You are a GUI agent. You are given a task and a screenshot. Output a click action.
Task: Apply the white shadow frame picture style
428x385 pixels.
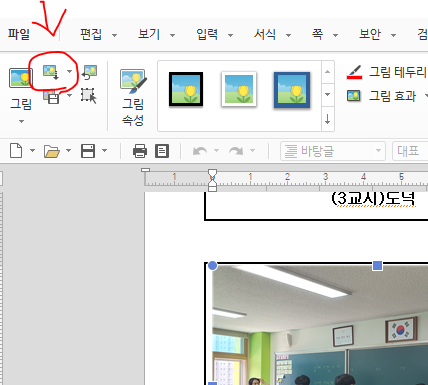[x=239, y=89]
